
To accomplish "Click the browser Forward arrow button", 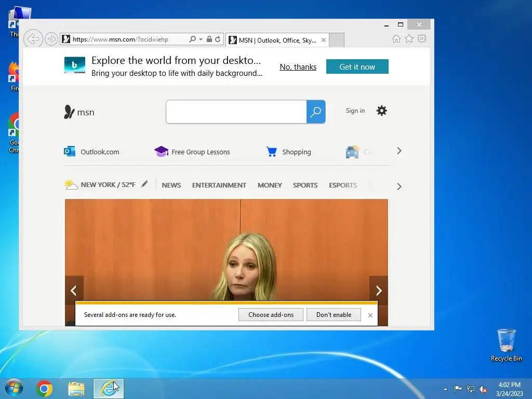I will pyautogui.click(x=51, y=39).
